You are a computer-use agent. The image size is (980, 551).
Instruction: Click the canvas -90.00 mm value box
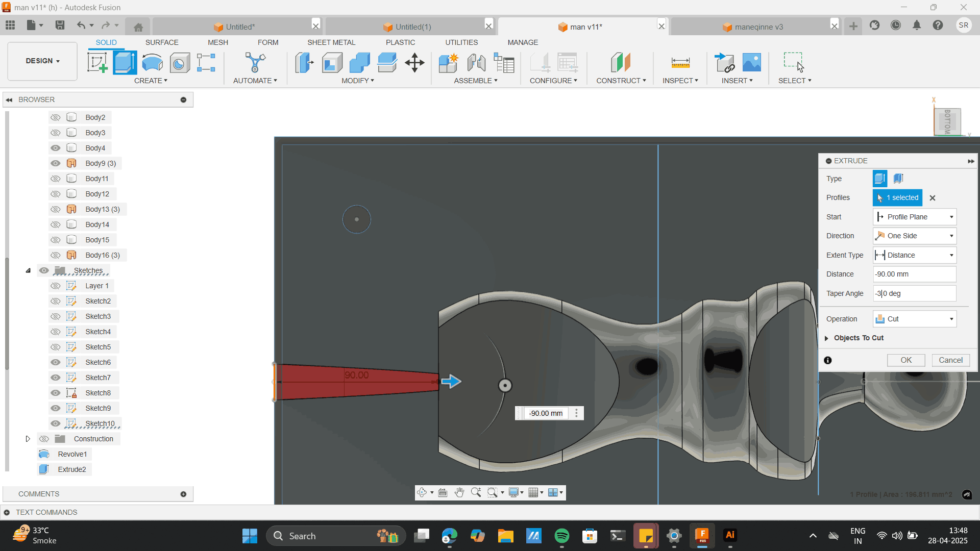click(x=546, y=413)
